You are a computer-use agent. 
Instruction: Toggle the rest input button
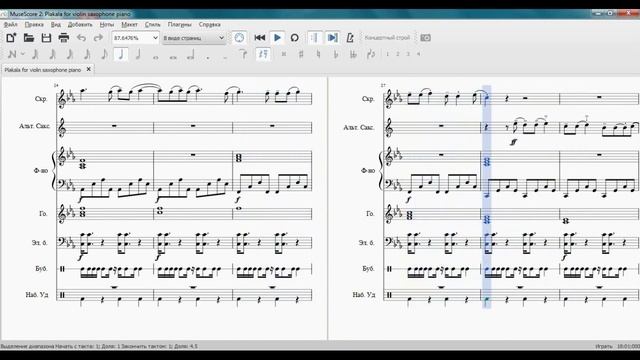coord(263,54)
